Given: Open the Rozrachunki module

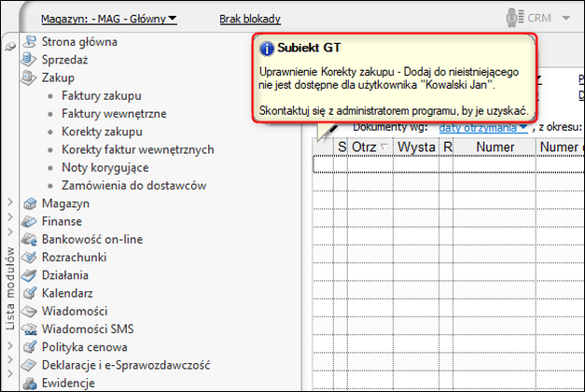Looking at the screenshot, I should tap(74, 258).
